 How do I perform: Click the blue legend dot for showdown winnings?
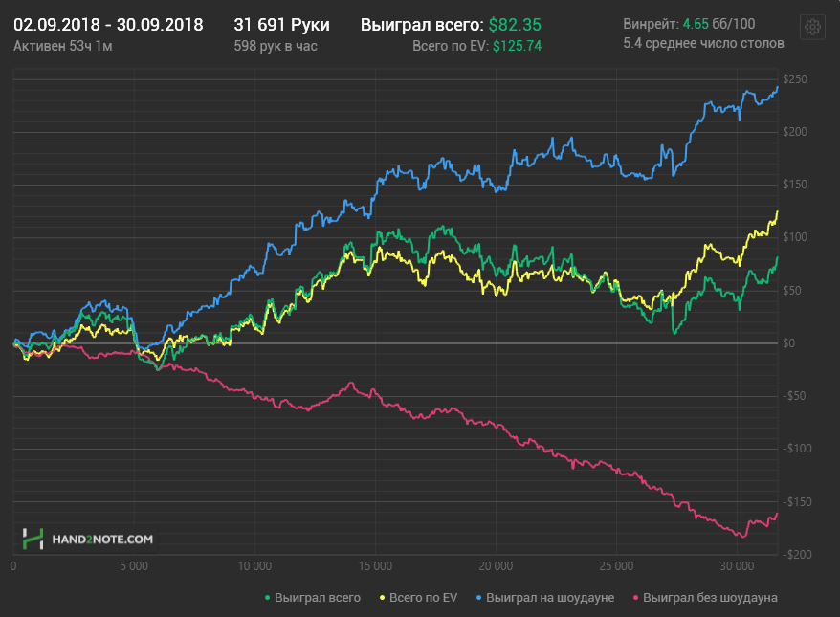[x=478, y=598]
